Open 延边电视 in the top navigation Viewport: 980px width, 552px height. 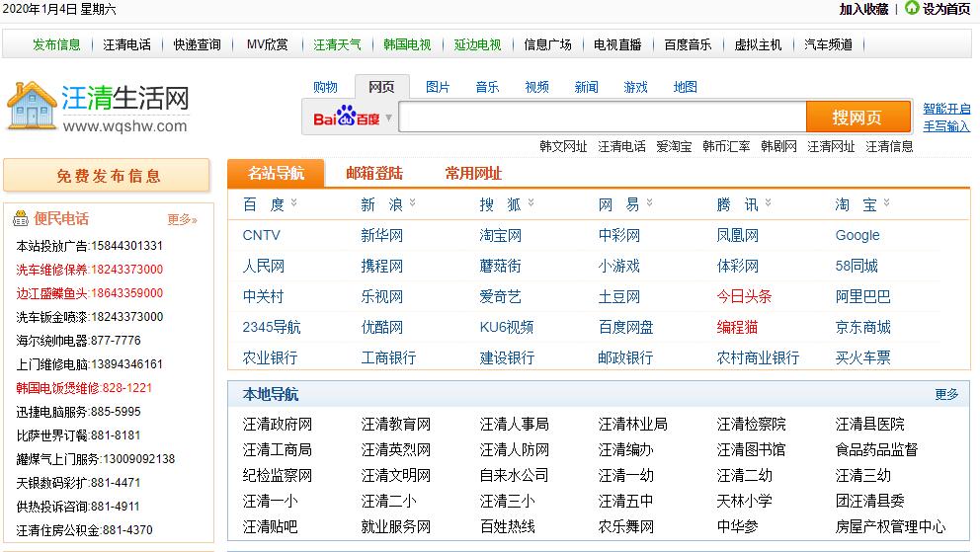pyautogui.click(x=477, y=44)
